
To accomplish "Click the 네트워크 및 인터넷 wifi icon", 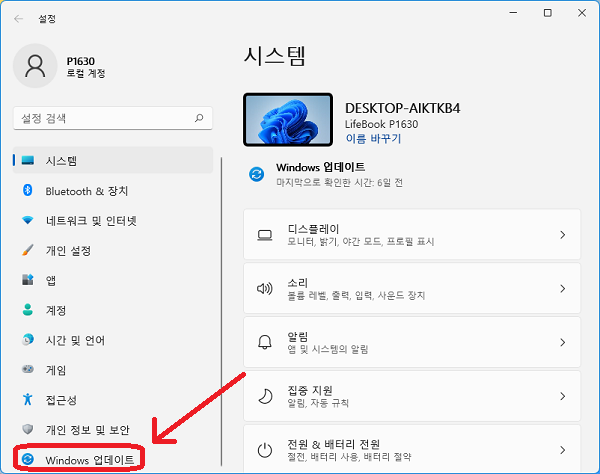I will (28, 220).
